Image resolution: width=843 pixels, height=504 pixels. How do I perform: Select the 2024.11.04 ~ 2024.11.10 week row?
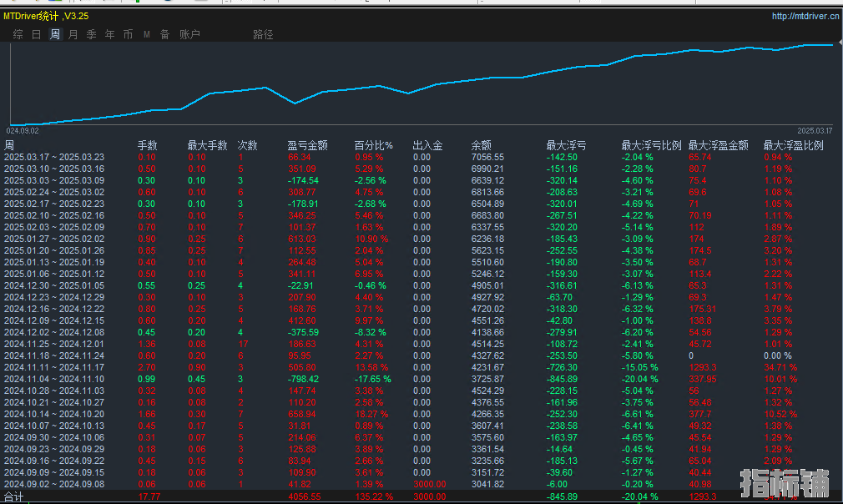click(54, 379)
